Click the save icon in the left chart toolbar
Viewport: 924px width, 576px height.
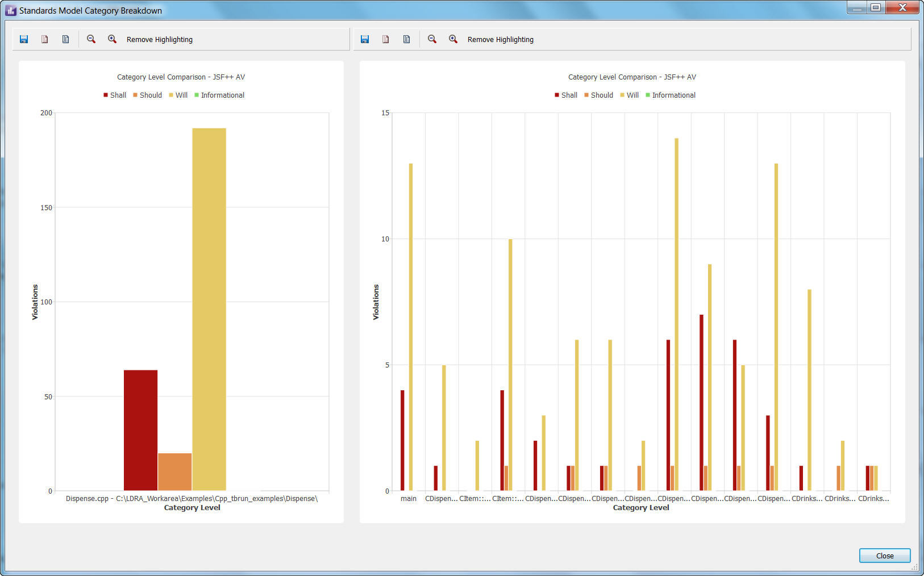click(x=24, y=39)
